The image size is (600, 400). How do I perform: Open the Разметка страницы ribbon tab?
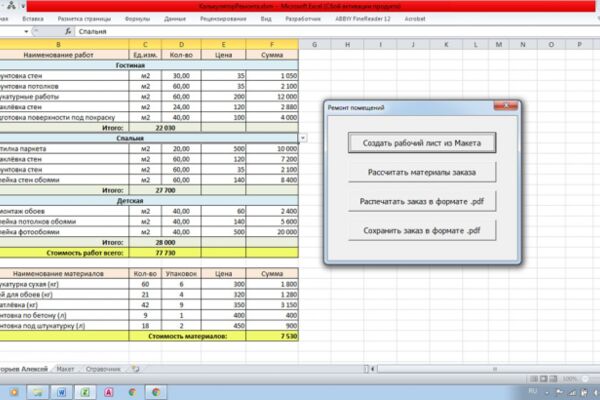[84, 19]
